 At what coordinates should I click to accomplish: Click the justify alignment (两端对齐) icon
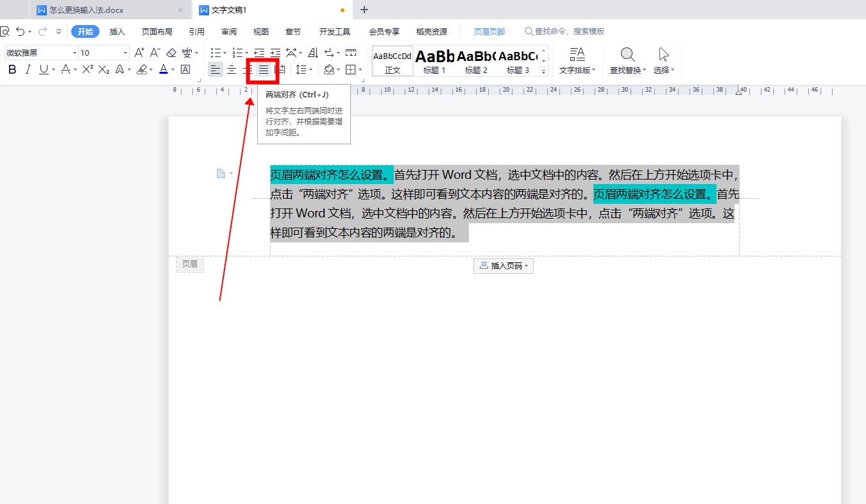[263, 70]
